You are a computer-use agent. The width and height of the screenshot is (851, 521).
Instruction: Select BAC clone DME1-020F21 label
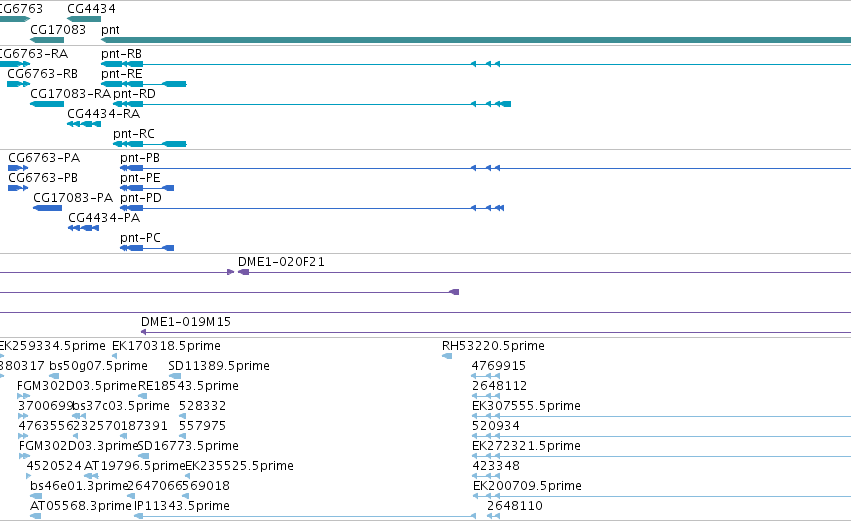pos(281,262)
